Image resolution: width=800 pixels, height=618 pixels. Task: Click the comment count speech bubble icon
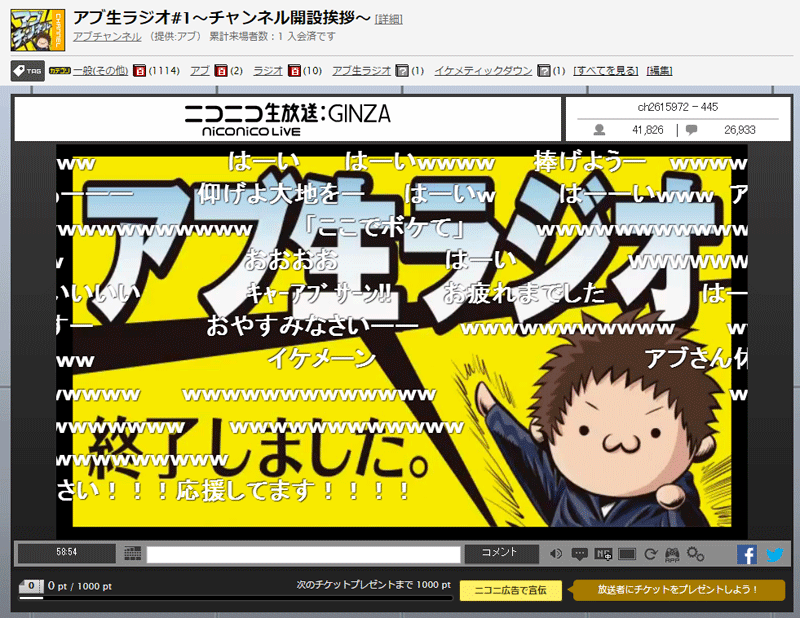click(691, 130)
